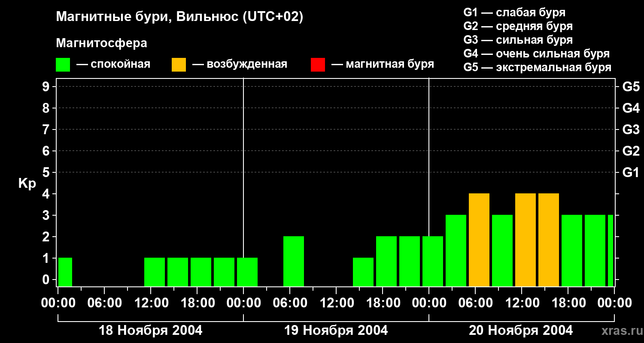Select the 'G4 — очень сильная буря' legend line
The height and width of the screenshot is (343, 644).
click(x=537, y=54)
